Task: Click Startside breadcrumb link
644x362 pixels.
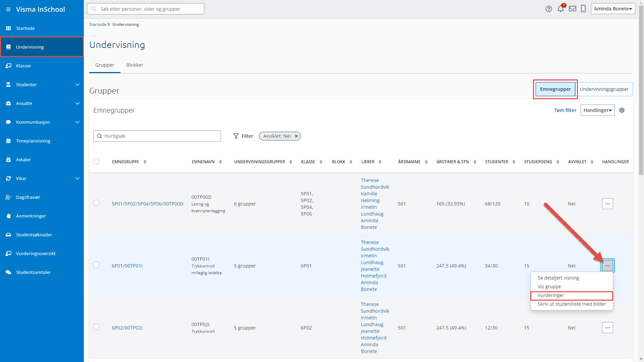Action: [x=98, y=24]
